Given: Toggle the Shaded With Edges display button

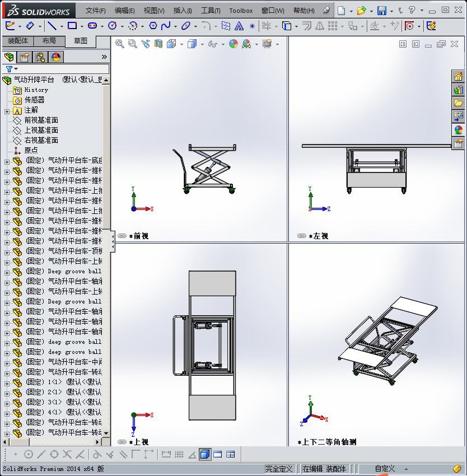Looking at the screenshot, I should pyautogui.click(x=206, y=454).
